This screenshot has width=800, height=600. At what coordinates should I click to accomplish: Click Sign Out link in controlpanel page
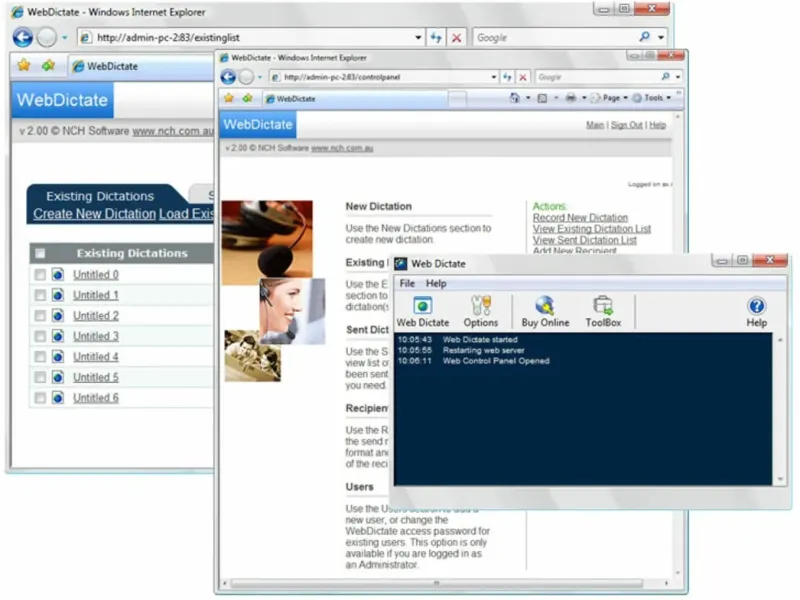click(x=627, y=125)
